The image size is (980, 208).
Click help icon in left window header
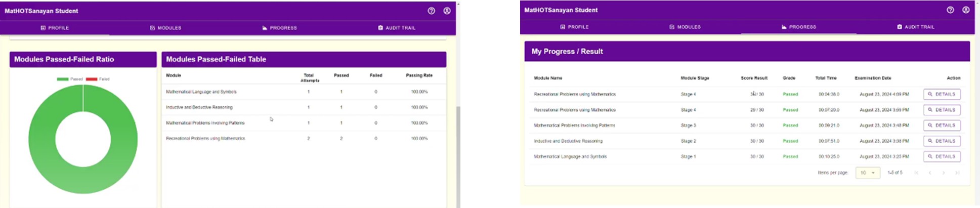[x=431, y=11]
